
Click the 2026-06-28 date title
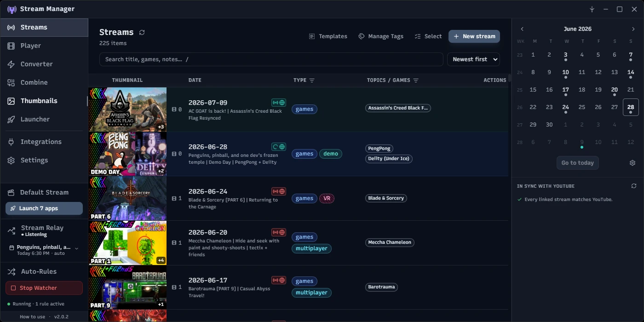pos(208,147)
